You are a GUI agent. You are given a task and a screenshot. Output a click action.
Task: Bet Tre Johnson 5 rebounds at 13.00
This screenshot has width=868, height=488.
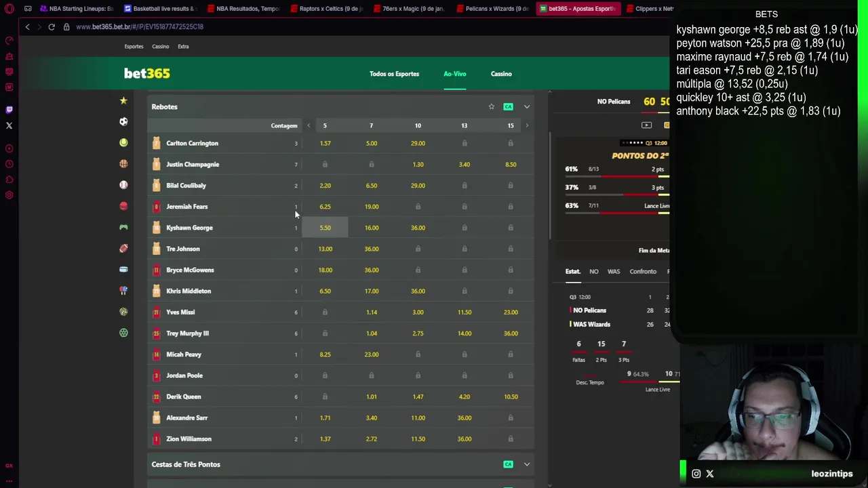325,249
